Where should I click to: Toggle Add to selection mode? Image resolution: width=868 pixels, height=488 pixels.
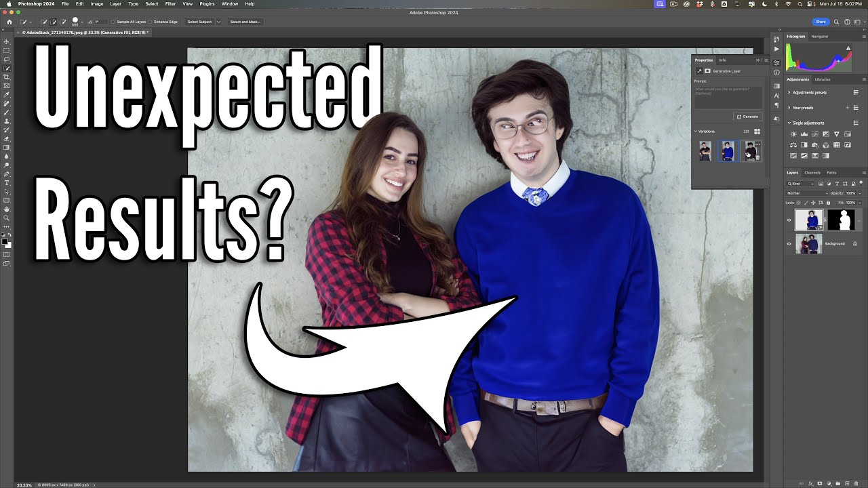coord(54,22)
